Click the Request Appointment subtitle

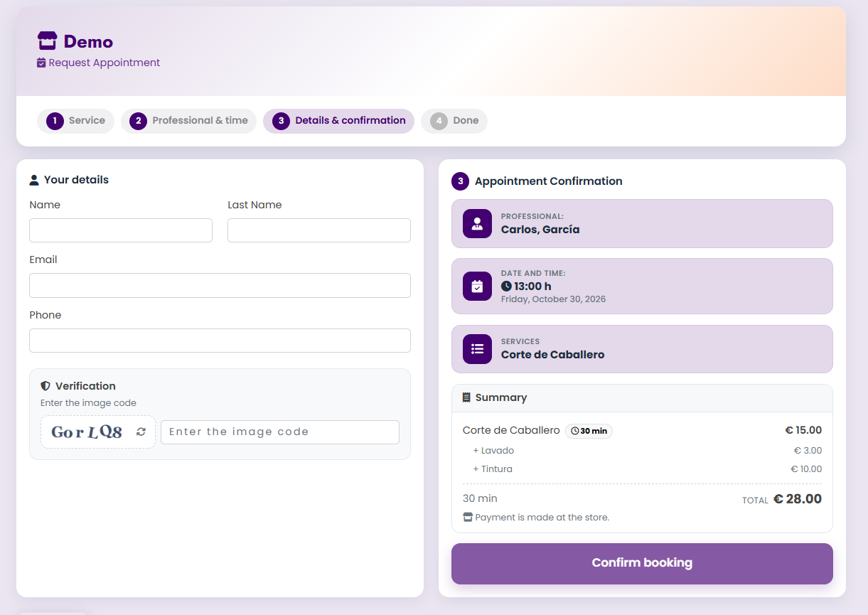(105, 63)
